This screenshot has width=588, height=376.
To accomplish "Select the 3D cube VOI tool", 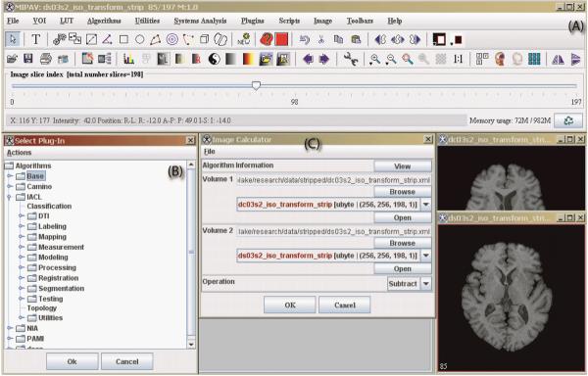I will 205,39.
